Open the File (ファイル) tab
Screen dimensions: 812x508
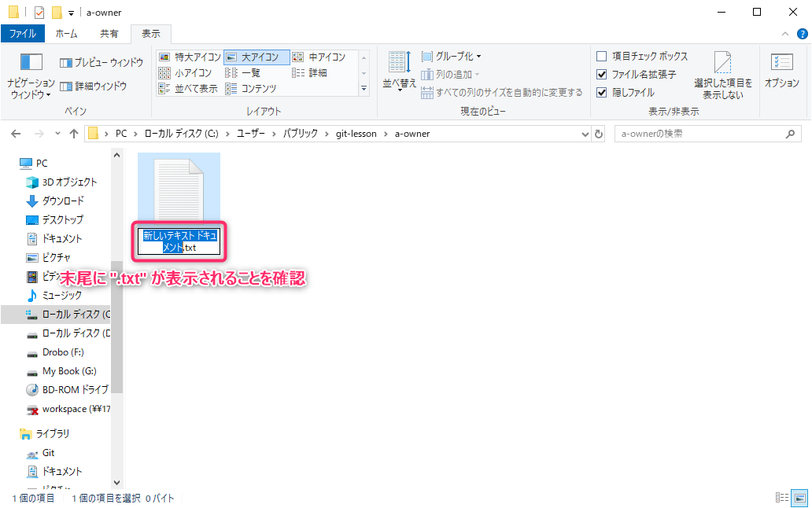[23, 34]
